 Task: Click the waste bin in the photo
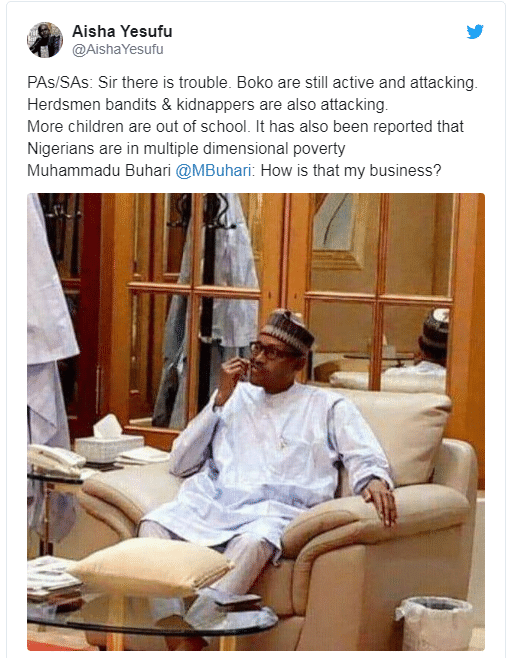click(435, 623)
